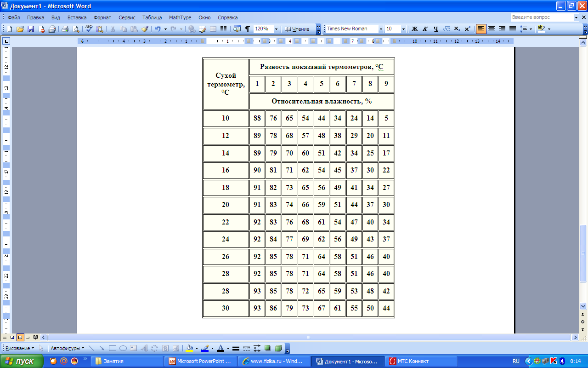Create a new blank document
Image resolution: width=588 pixels, height=368 pixels.
click(9, 29)
